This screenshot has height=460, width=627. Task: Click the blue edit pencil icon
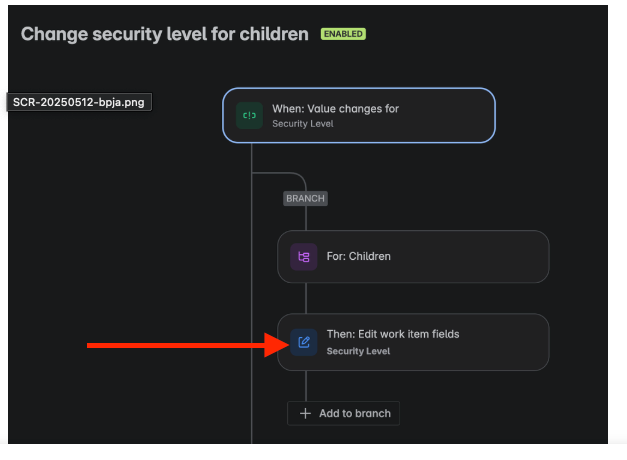[304, 342]
